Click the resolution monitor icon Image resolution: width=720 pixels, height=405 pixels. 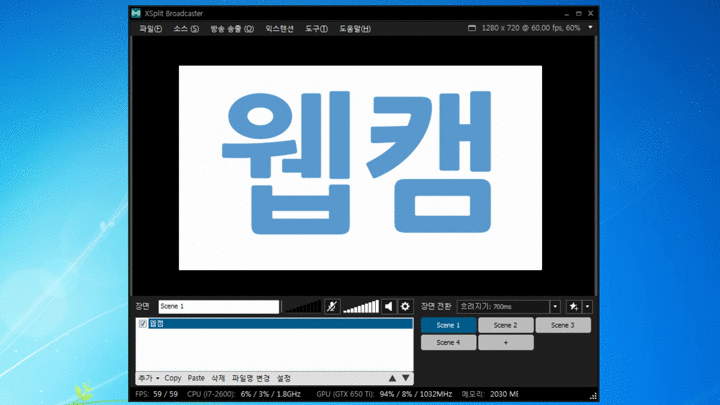(472, 28)
